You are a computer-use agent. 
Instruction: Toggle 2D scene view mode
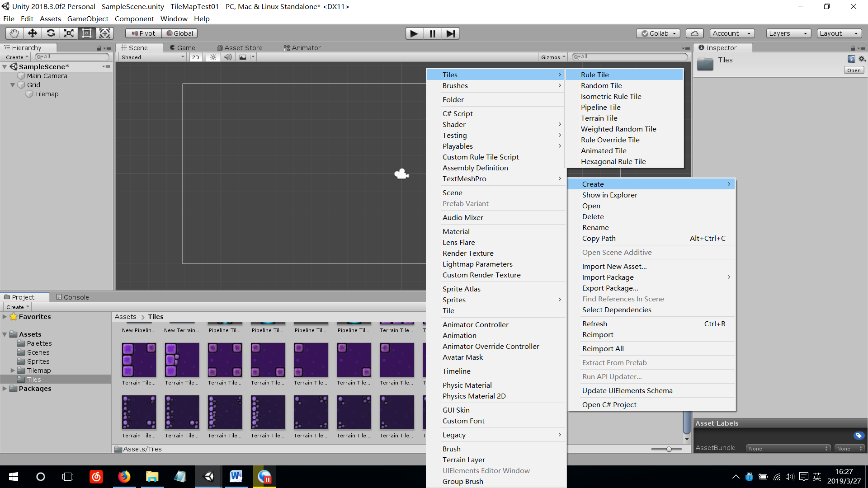click(195, 57)
